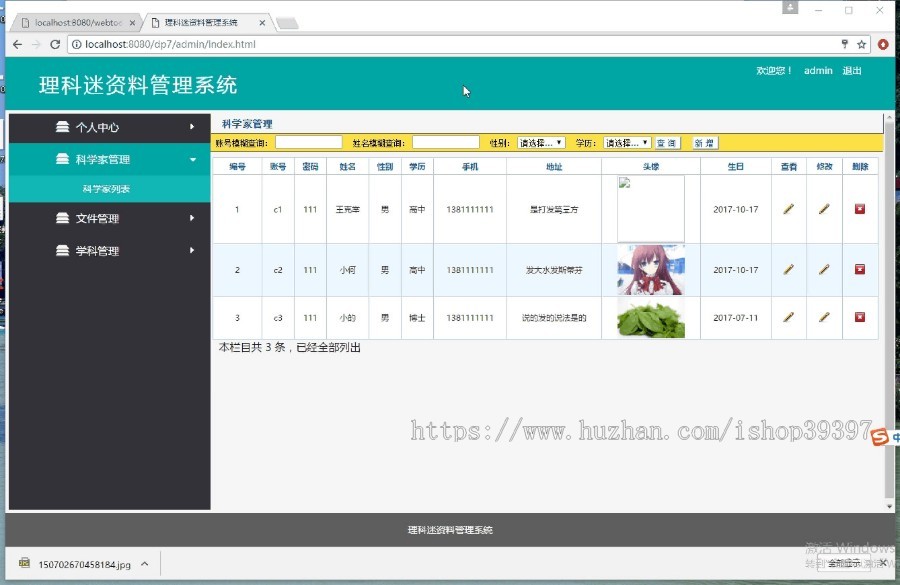900x585 pixels.
Task: Click 学历 cell 博士
Action: (417, 317)
